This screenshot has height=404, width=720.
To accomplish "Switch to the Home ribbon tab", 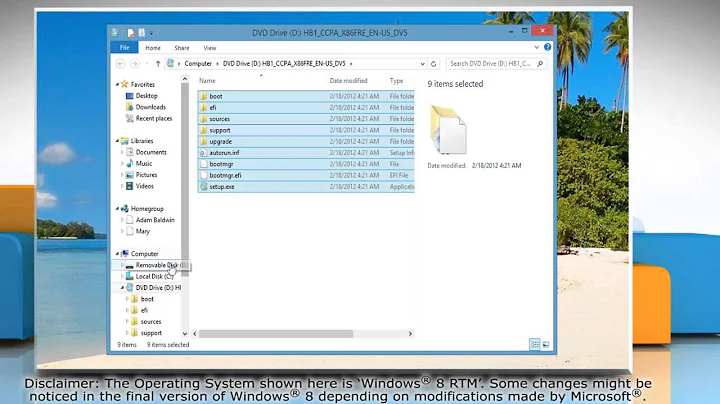I will click(x=153, y=48).
